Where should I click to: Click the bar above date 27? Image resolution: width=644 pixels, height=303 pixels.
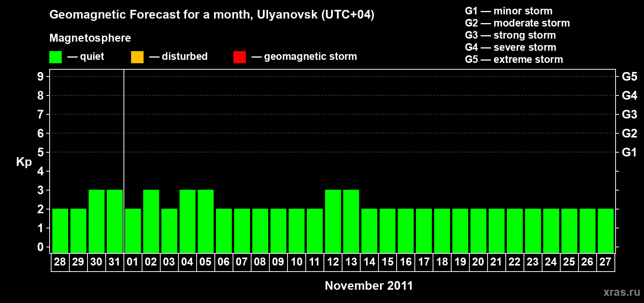point(606,231)
